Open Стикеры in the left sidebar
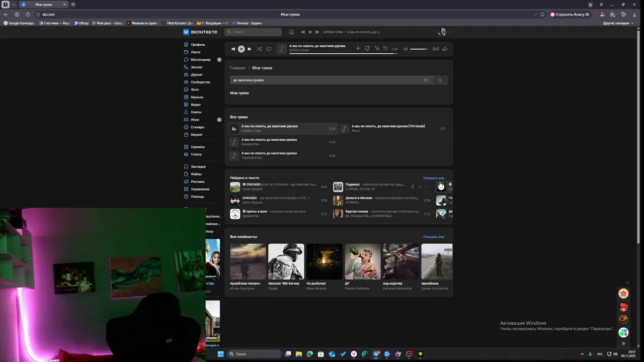The image size is (644, 362). coord(197,127)
